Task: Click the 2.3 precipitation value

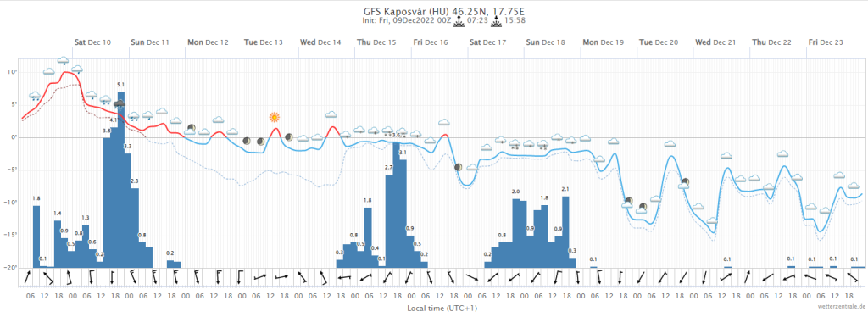Action: coord(135,181)
